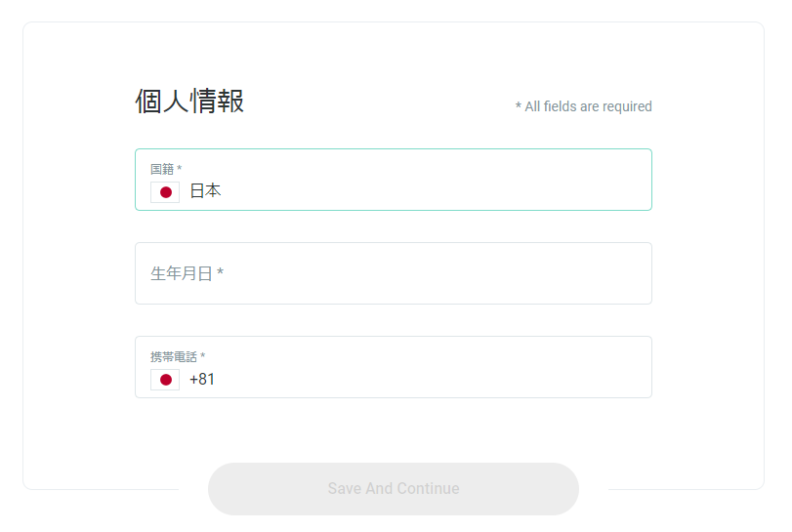
Task: Click the 携帯電話 field label
Action: click(x=174, y=357)
